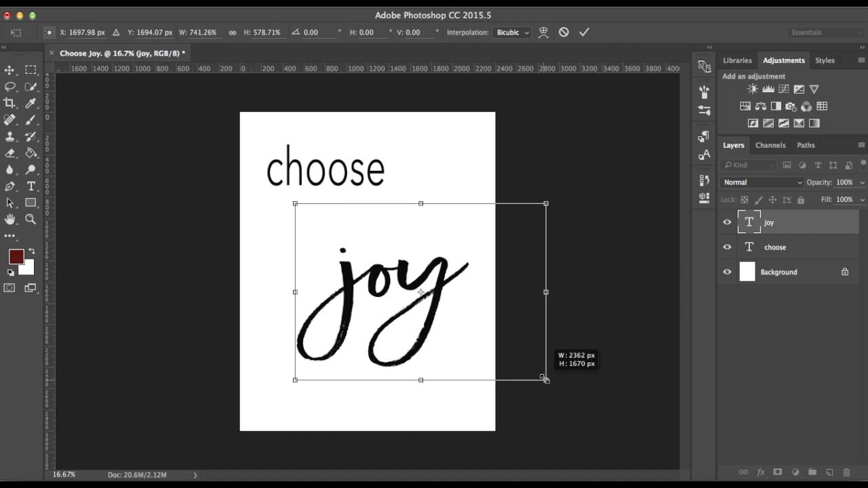Hide the joy layer

pos(727,222)
